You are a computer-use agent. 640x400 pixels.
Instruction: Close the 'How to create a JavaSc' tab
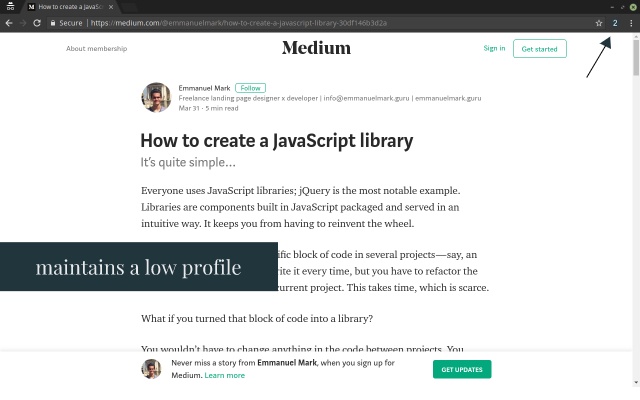tap(111, 7)
